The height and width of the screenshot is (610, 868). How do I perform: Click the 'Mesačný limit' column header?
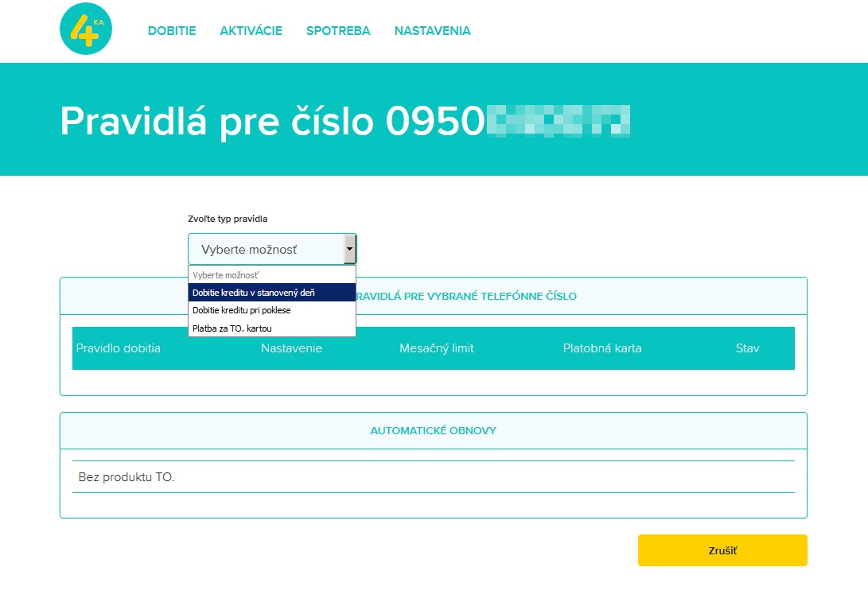point(436,348)
